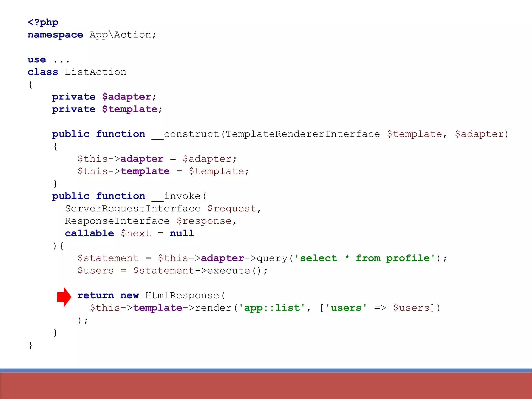Select the 'select * from profile' SQL string
The width and height of the screenshot is (532, 399).
tap(365, 258)
